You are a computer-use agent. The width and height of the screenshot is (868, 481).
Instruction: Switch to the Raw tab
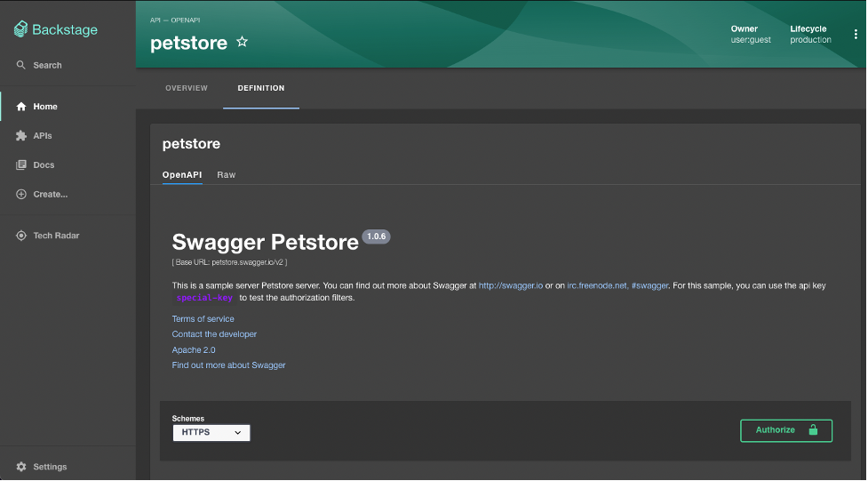(227, 174)
